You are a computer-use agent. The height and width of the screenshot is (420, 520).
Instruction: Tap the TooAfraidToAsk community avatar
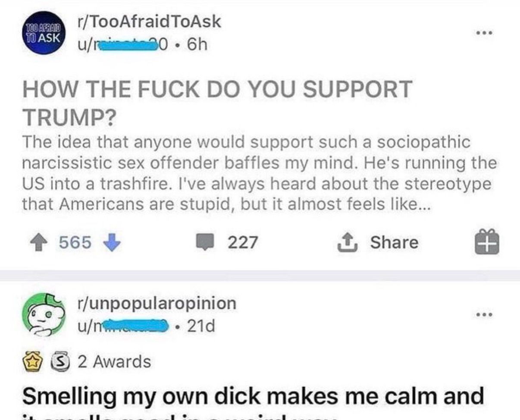[44, 32]
